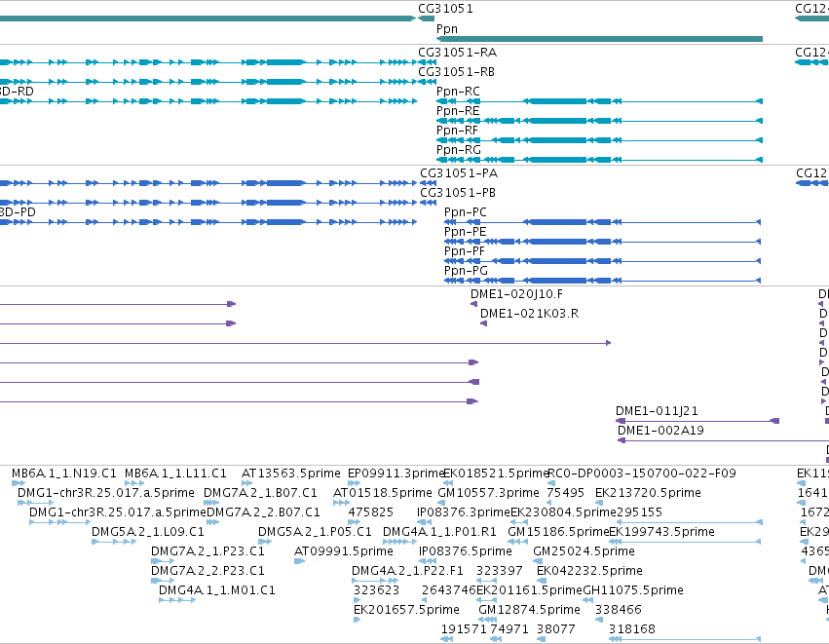Select the DME1-002A19 clone label
The width and height of the screenshot is (829, 644).
point(660,431)
